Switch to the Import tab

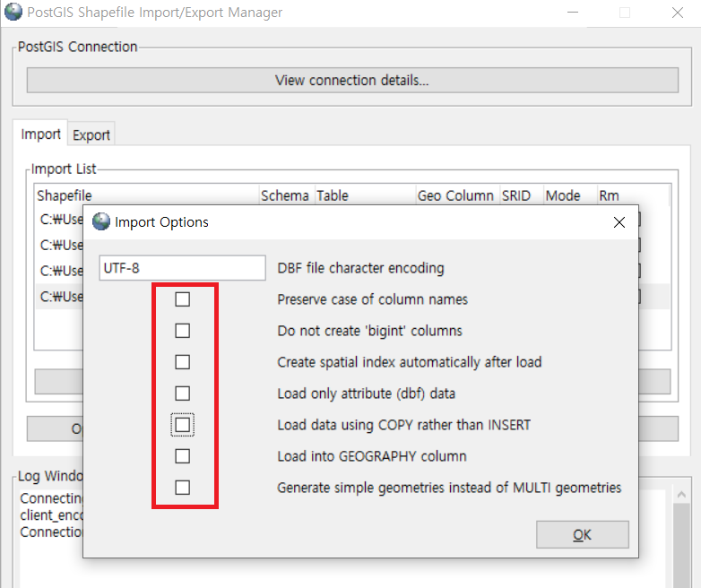[40, 134]
